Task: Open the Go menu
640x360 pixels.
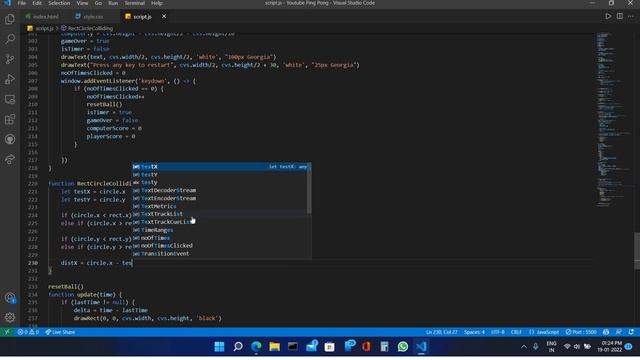Action: point(98,3)
